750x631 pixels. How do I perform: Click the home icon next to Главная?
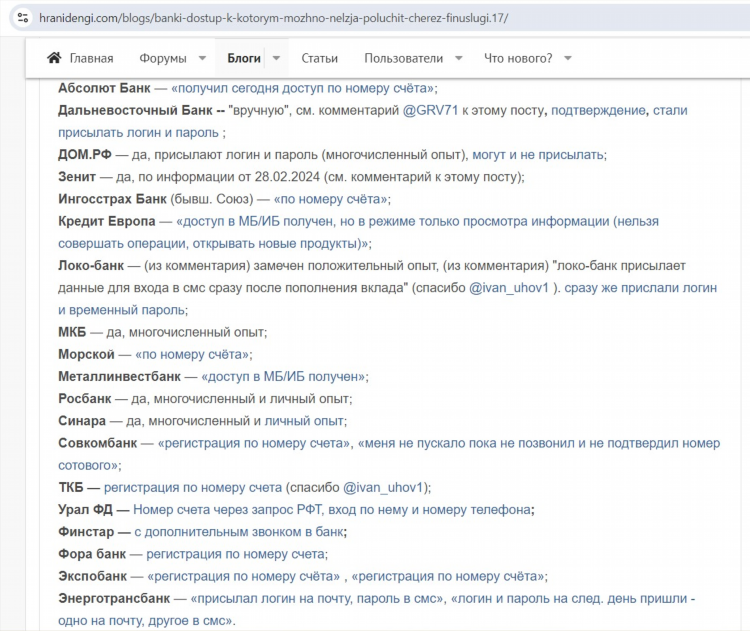coord(54,58)
